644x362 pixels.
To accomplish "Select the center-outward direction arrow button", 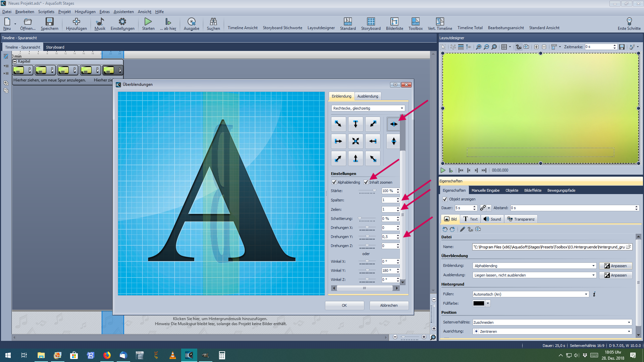I will click(x=356, y=141).
